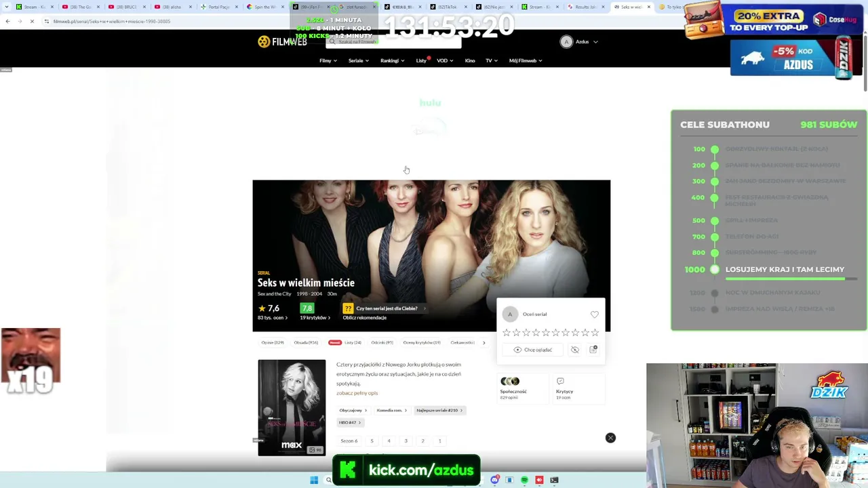Open the Opinie (829) tab
Viewport: 868px width, 488px height.
click(x=273, y=342)
